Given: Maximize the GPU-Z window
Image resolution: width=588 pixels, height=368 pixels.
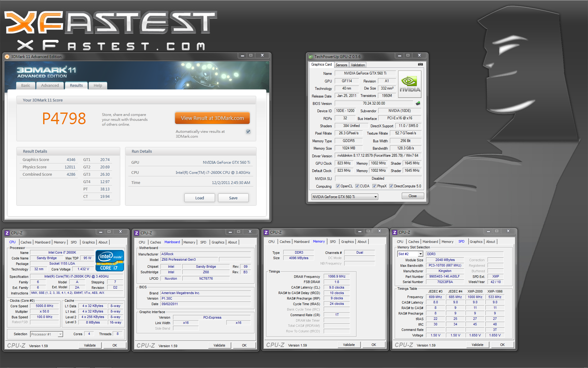Looking at the screenshot, I should pyautogui.click(x=408, y=56).
